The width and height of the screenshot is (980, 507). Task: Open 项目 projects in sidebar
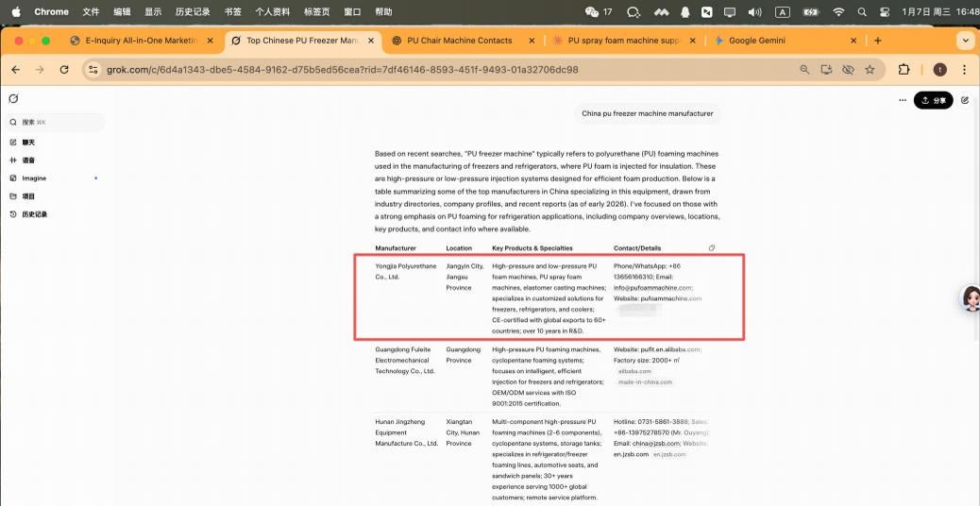pyautogui.click(x=27, y=196)
